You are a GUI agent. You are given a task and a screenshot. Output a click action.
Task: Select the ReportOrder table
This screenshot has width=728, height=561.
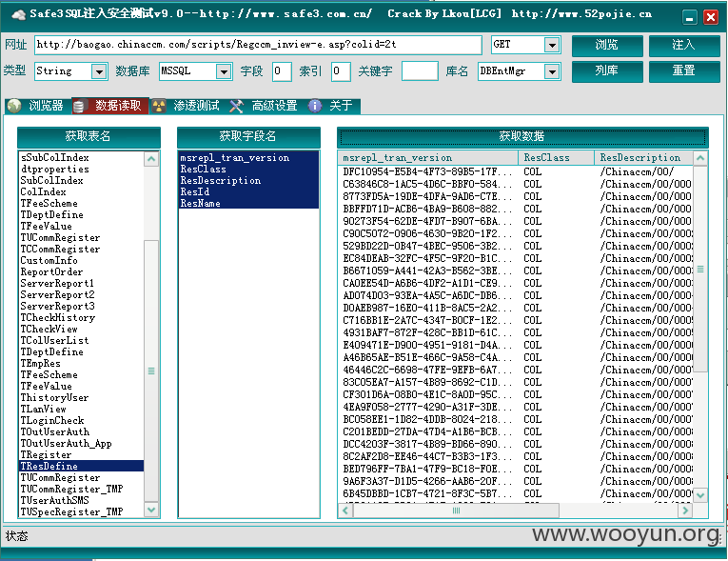click(81, 271)
